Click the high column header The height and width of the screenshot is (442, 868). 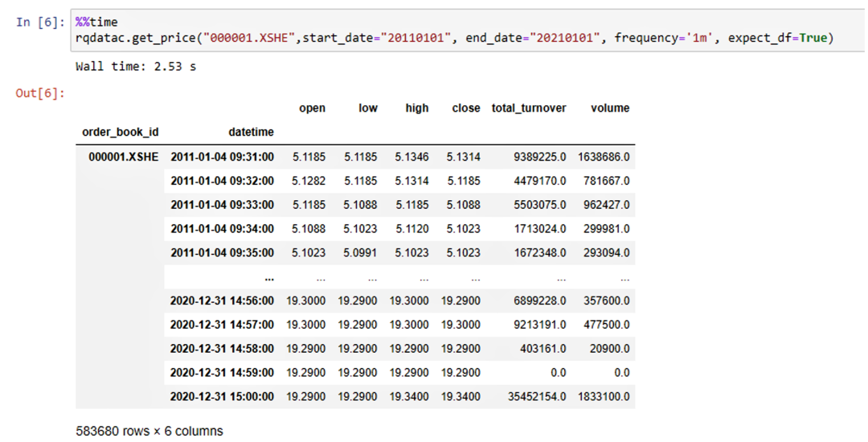pyautogui.click(x=417, y=108)
